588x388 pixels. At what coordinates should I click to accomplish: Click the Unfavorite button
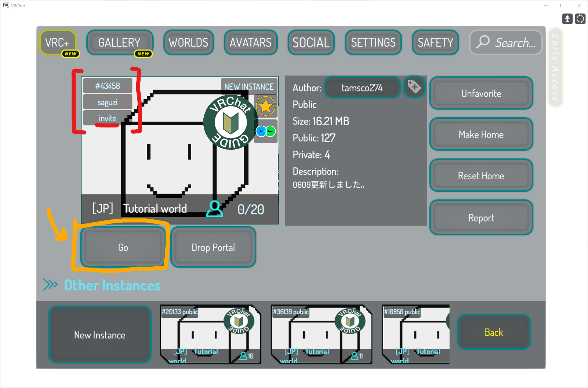click(481, 93)
